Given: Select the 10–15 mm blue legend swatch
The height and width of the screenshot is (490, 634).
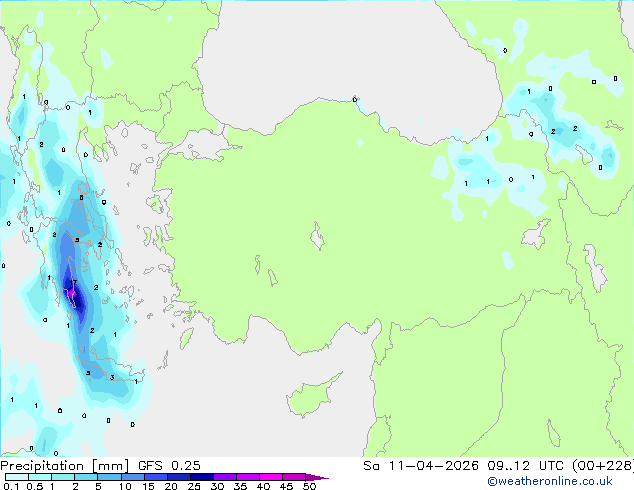Looking at the screenshot, I should click(x=132, y=477).
